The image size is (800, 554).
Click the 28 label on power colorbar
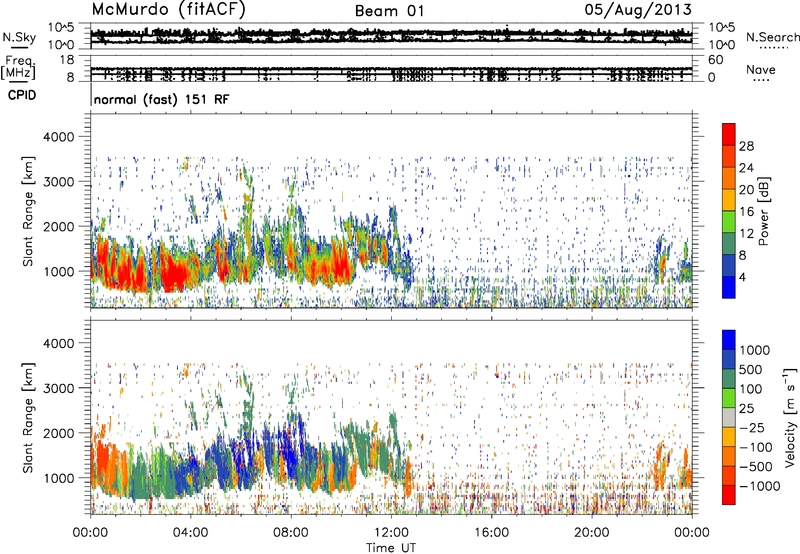[746, 146]
